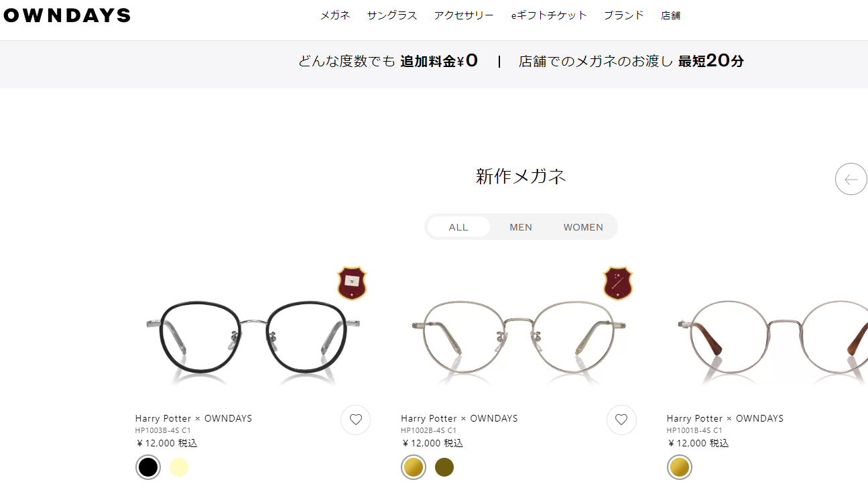Open the メガネ menu
Screen dimensions: 868x496
click(x=335, y=15)
